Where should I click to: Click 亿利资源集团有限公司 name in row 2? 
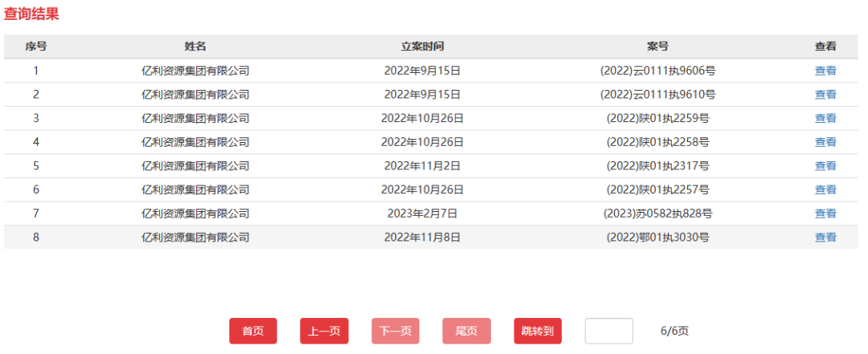point(195,95)
